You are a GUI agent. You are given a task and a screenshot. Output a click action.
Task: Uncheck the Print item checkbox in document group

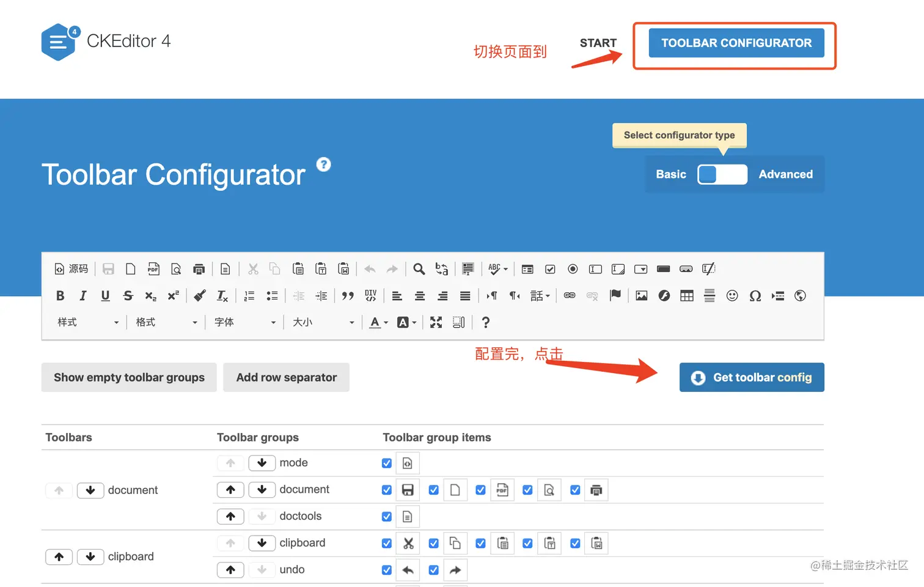pyautogui.click(x=575, y=490)
